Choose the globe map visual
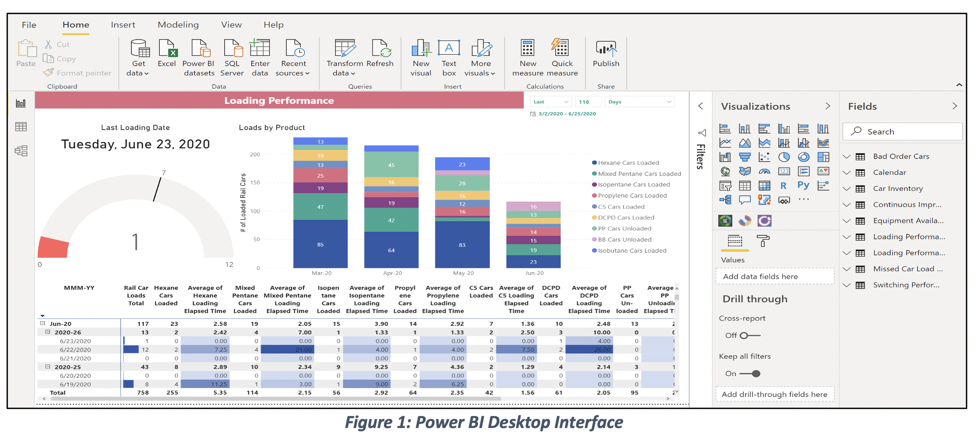The width and height of the screenshot is (980, 444). point(725,171)
